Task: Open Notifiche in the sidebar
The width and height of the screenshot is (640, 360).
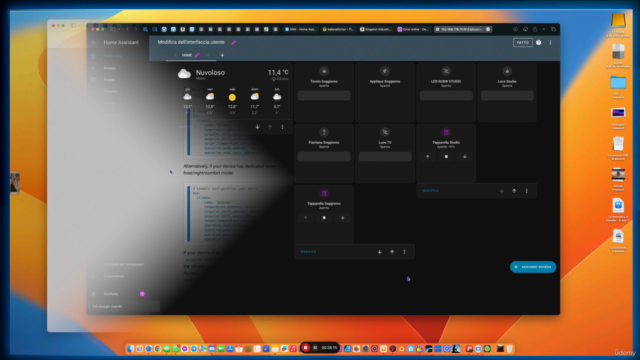Action: (x=111, y=294)
